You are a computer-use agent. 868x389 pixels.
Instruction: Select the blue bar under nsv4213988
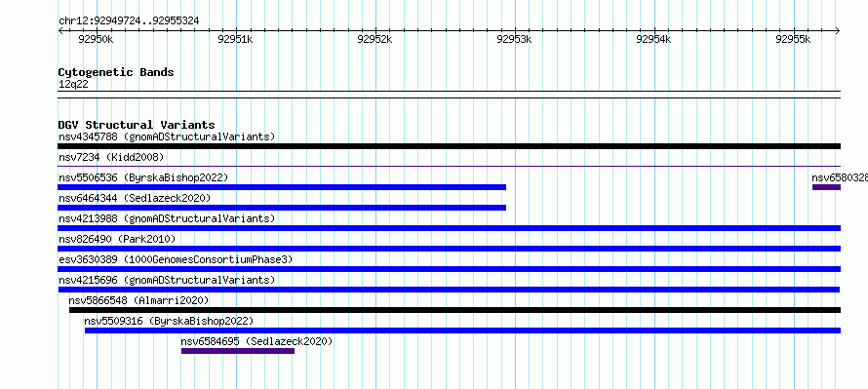[449, 228]
